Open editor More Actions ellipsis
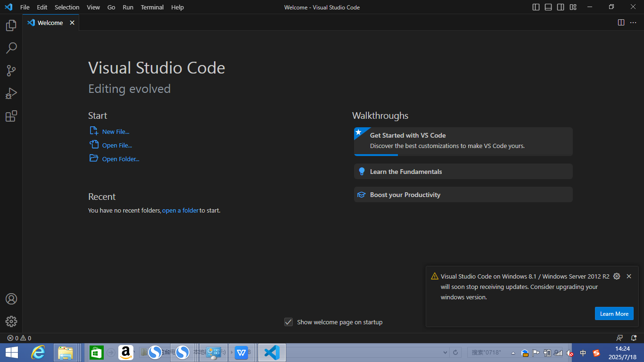The image size is (644, 362). click(633, 23)
